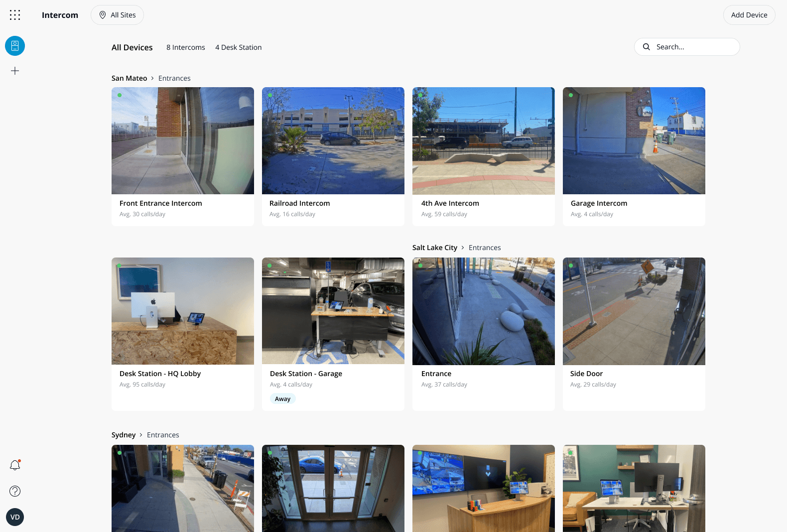Click Avg. 30 calls/day text
Image resolution: width=787 pixels, height=532 pixels.
pos(142,214)
